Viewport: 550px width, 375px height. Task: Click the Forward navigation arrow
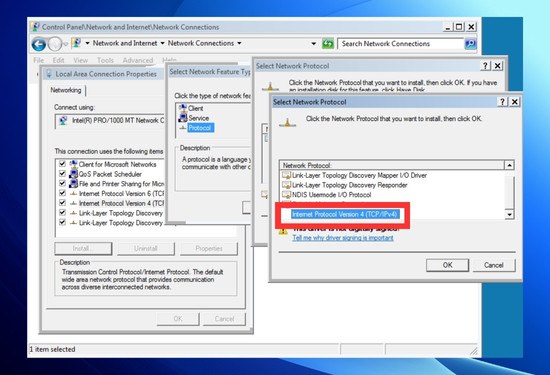(x=54, y=44)
